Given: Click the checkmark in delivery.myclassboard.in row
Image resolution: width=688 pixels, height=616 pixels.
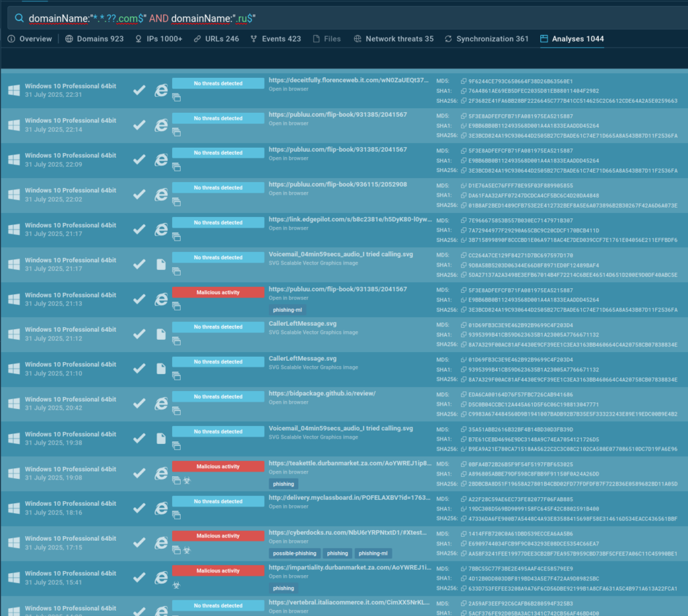Looking at the screenshot, I should (x=139, y=509).
